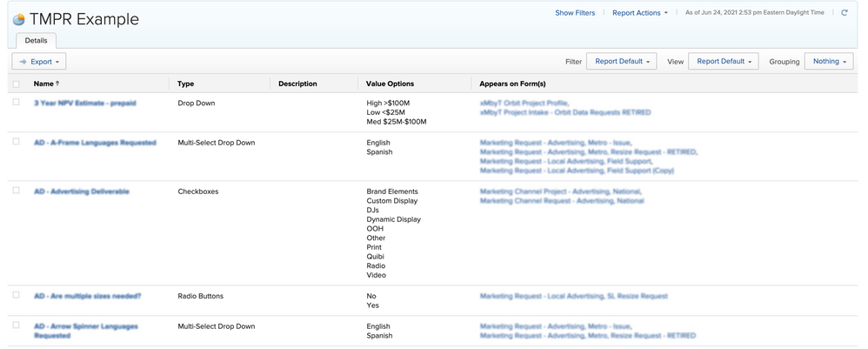Open the Report Actions menu
The height and width of the screenshot is (349, 868).
pos(639,13)
